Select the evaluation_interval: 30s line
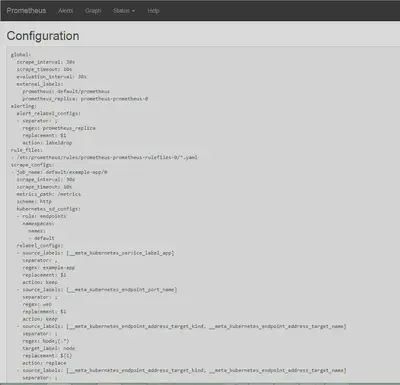Image resolution: width=400 pixels, height=385 pixels. click(52, 77)
